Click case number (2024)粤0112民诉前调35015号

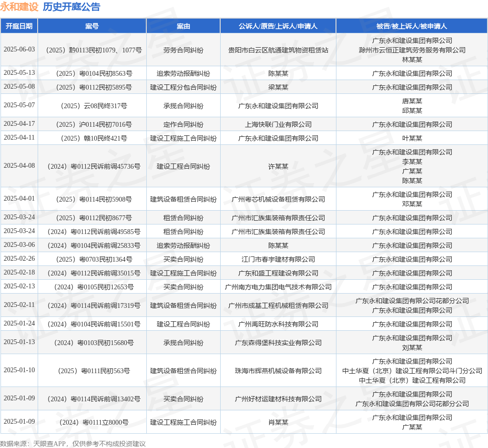(94, 273)
